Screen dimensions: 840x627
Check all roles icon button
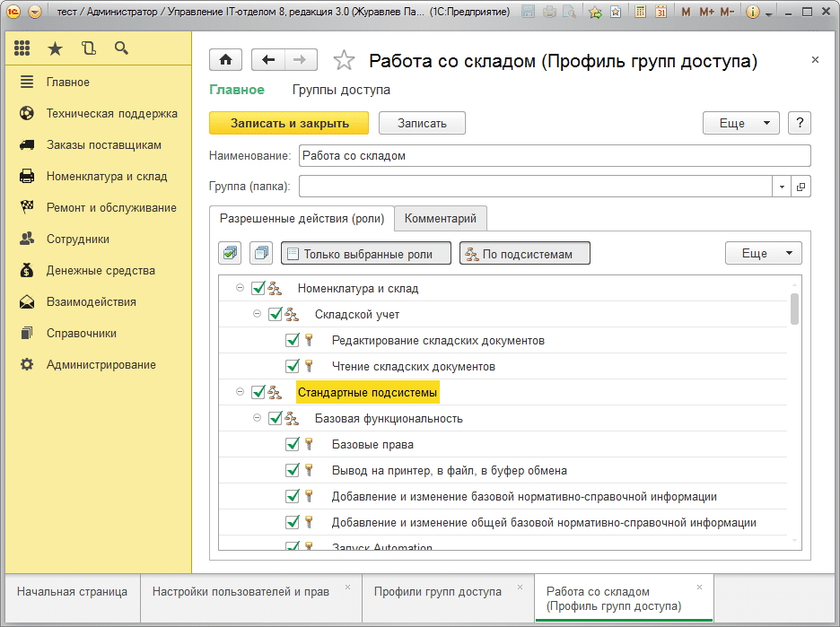[230, 253]
